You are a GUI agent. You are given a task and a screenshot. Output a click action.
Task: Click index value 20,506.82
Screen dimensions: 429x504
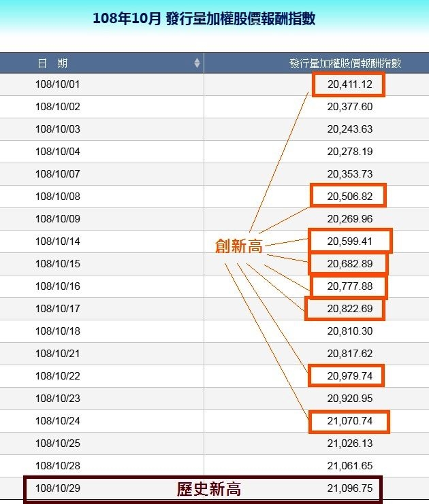click(x=350, y=197)
